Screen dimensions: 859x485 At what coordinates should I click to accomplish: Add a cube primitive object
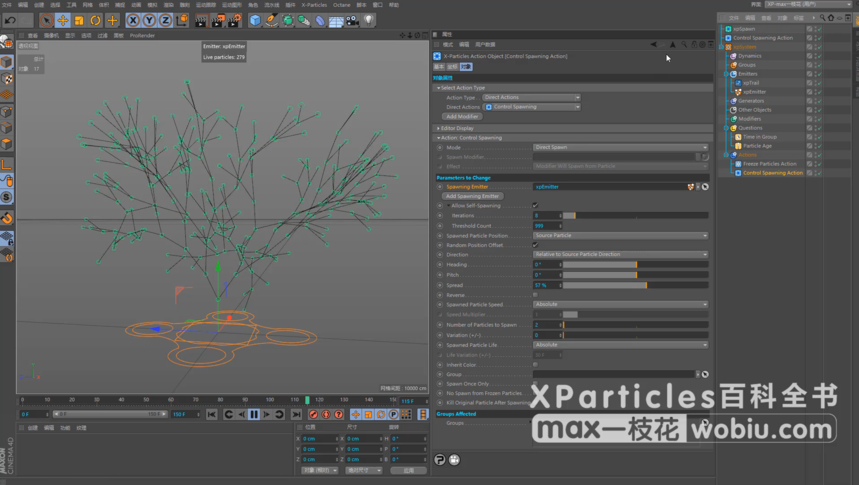point(255,21)
